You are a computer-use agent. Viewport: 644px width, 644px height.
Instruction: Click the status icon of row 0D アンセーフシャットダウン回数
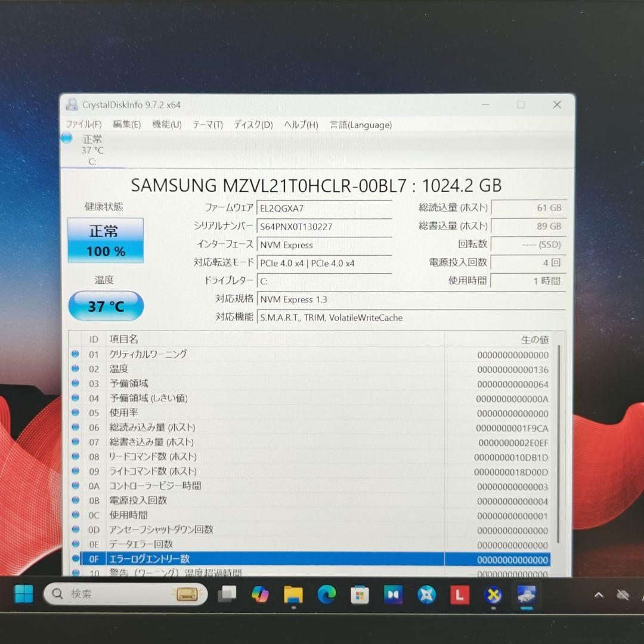click(75, 529)
